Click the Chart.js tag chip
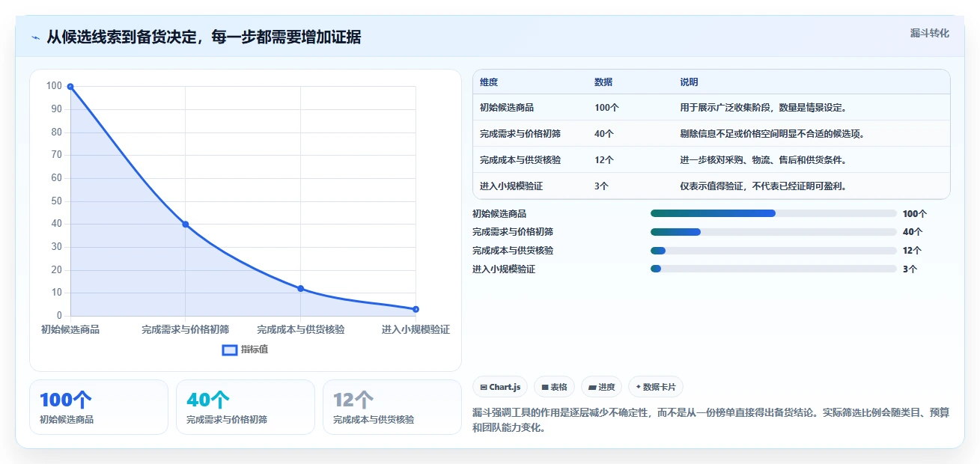The width and height of the screenshot is (980, 464). click(x=500, y=387)
